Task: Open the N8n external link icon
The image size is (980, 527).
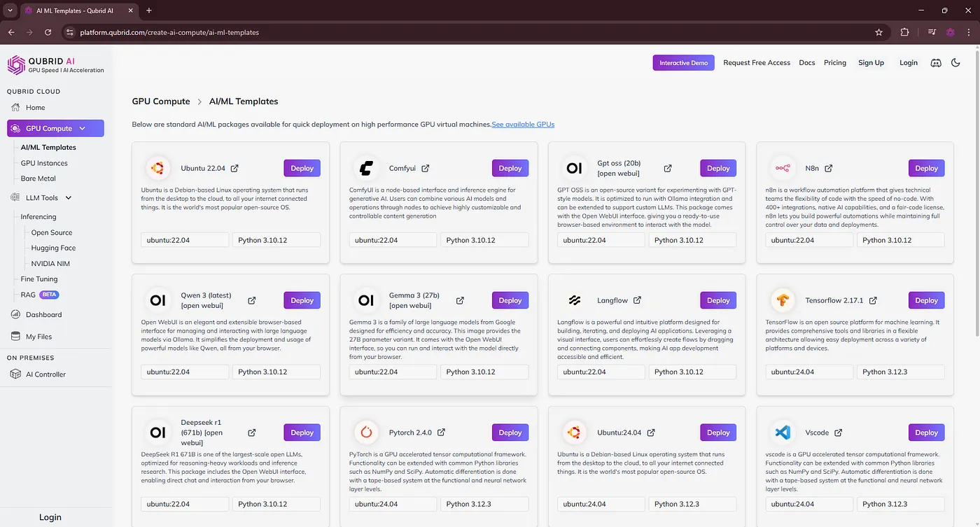Action: pyautogui.click(x=829, y=169)
